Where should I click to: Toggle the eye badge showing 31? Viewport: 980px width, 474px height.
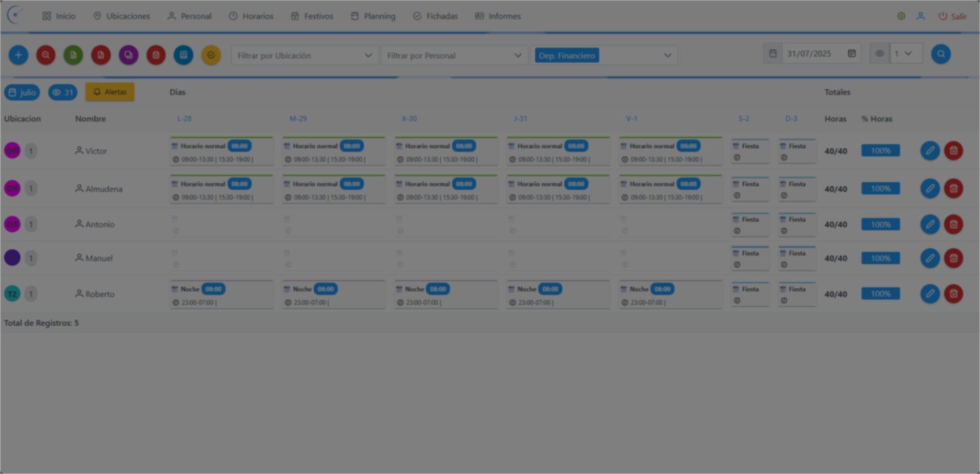(x=63, y=92)
